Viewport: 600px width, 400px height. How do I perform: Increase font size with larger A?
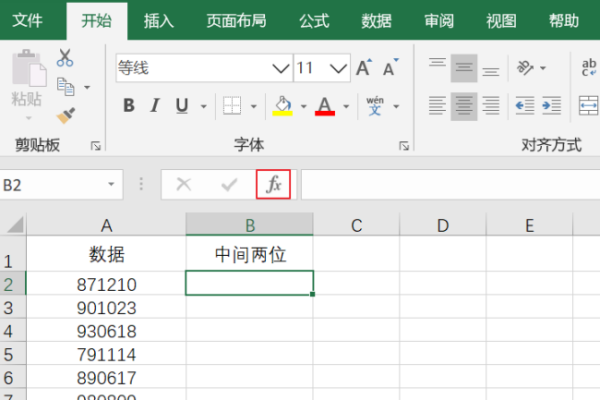point(364,68)
